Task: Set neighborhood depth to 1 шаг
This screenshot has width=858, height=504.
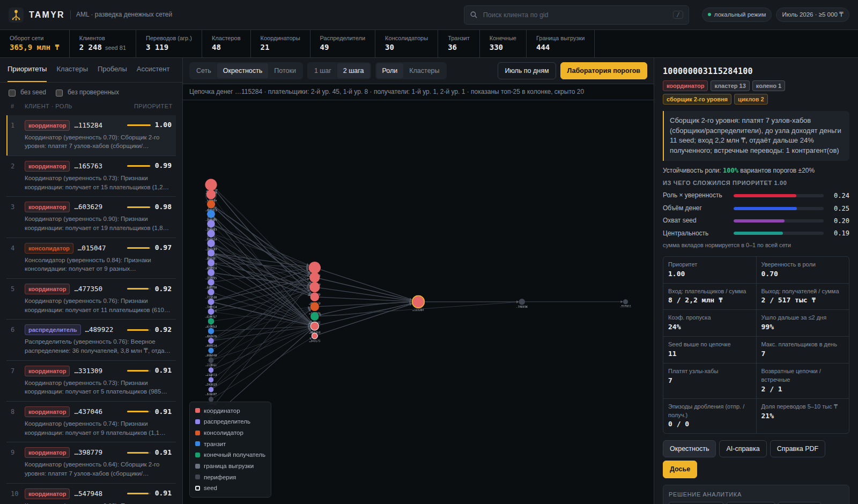Action: pyautogui.click(x=323, y=71)
